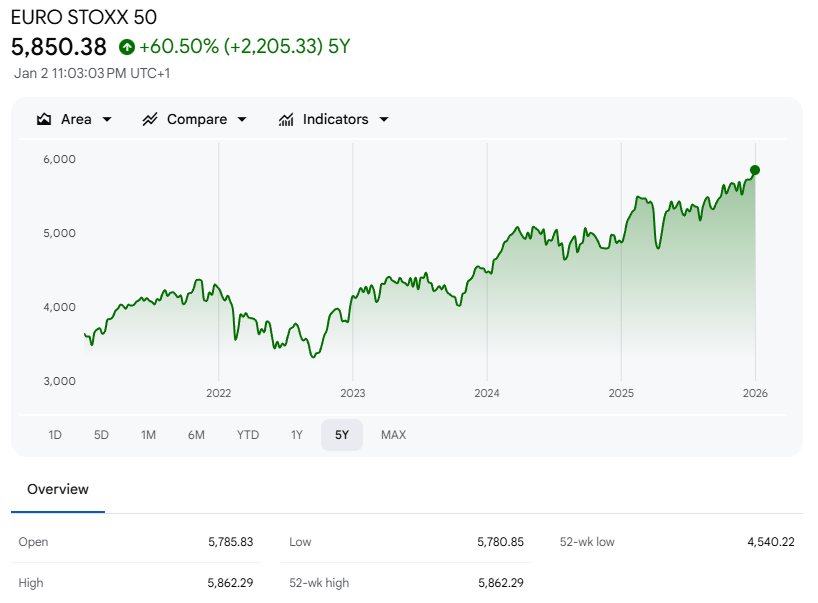Click the 52-wk low label
Viewport: 818px width, 603px height.
(587, 542)
